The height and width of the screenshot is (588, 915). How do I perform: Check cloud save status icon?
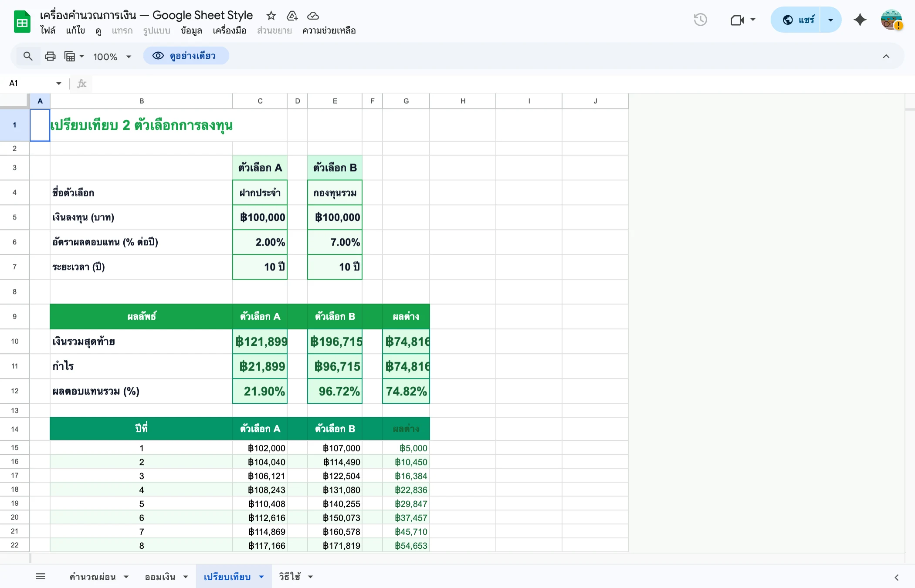(313, 16)
